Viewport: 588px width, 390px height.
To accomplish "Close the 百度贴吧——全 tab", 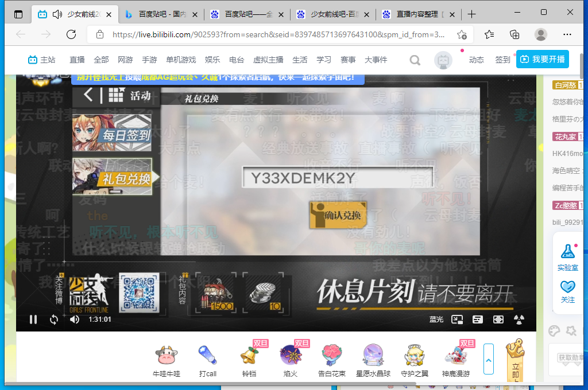I will [x=281, y=14].
